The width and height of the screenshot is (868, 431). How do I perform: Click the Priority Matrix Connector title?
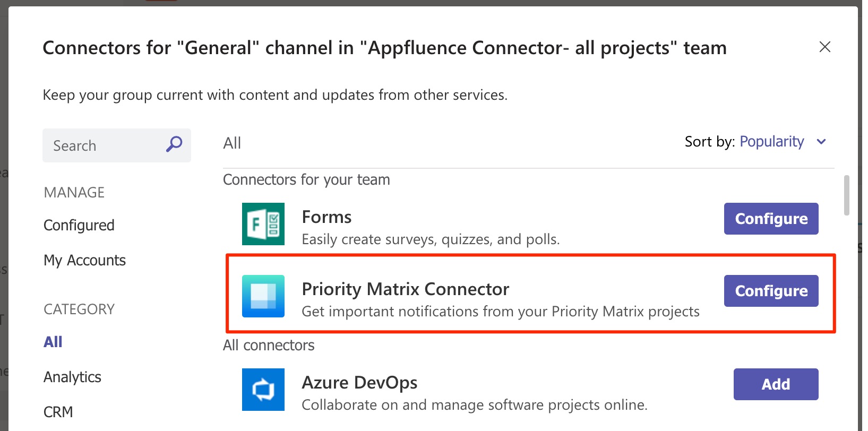(x=406, y=289)
